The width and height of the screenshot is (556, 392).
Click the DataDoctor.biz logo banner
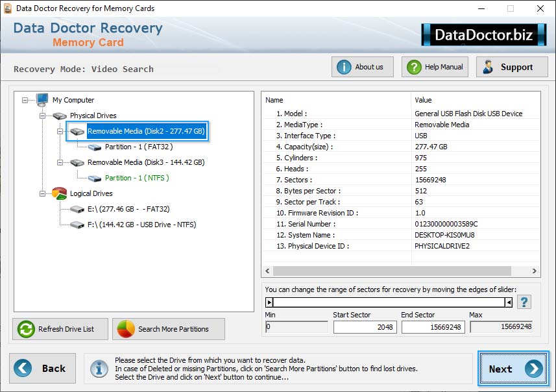[x=484, y=34]
